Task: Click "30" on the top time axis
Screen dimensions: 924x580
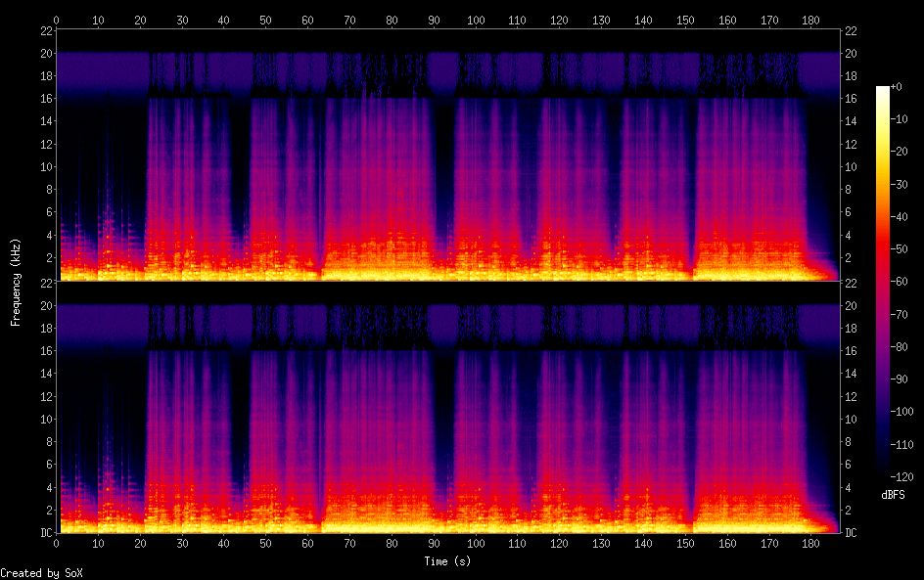Action: click(182, 20)
